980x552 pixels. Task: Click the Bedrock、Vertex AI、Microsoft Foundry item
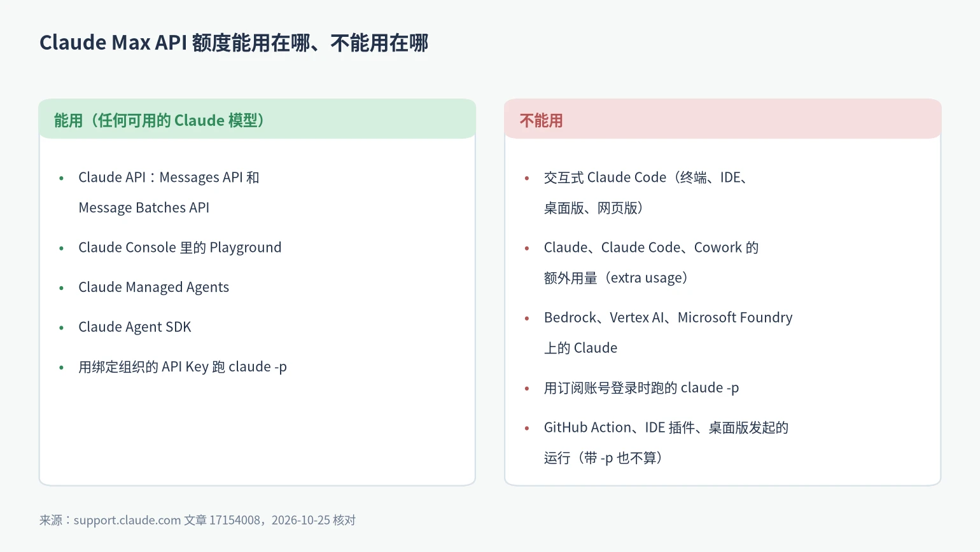point(668,333)
